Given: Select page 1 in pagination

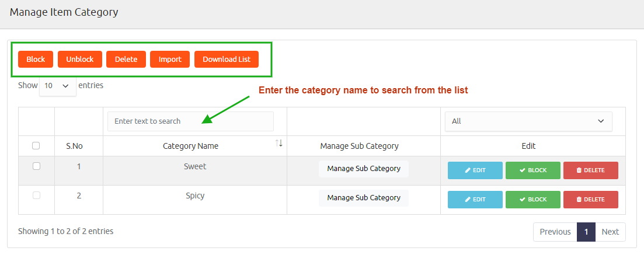Looking at the screenshot, I should [586, 232].
